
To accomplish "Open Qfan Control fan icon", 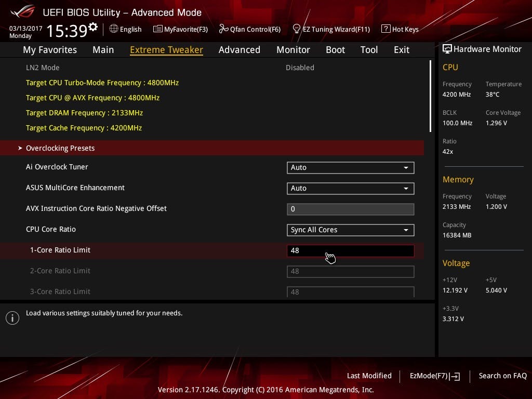I will coord(223,29).
